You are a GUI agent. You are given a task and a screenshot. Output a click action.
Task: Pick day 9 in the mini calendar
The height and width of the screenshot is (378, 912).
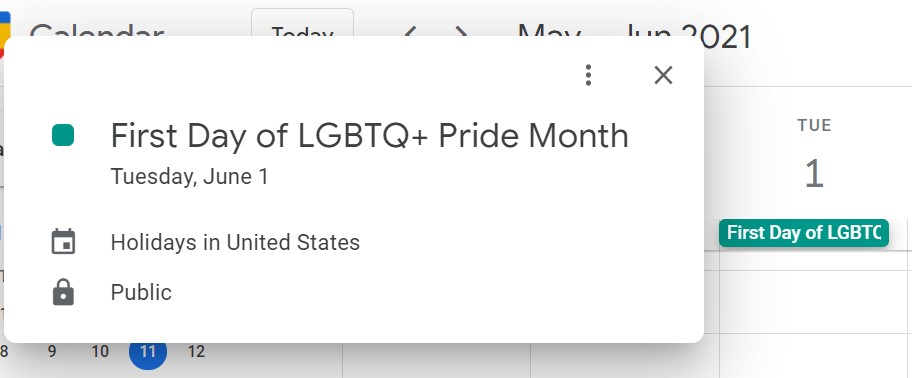point(52,351)
